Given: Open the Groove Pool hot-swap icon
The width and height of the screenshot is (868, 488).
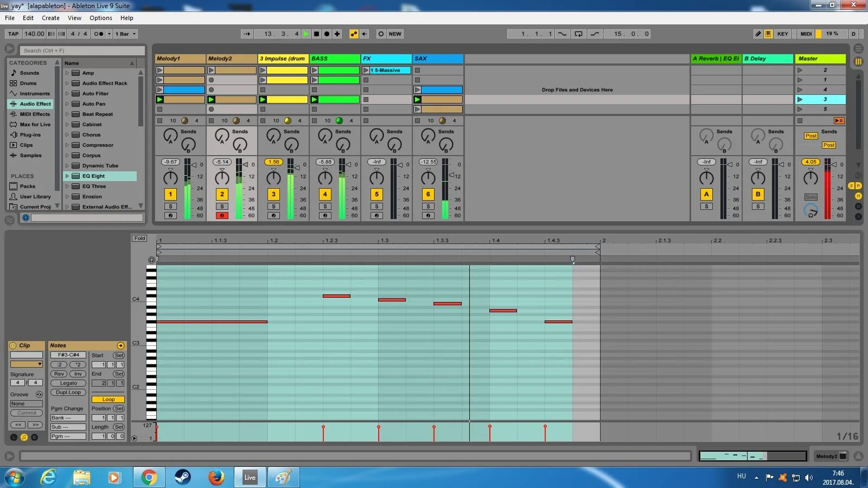Looking at the screenshot, I should coord(39,394).
